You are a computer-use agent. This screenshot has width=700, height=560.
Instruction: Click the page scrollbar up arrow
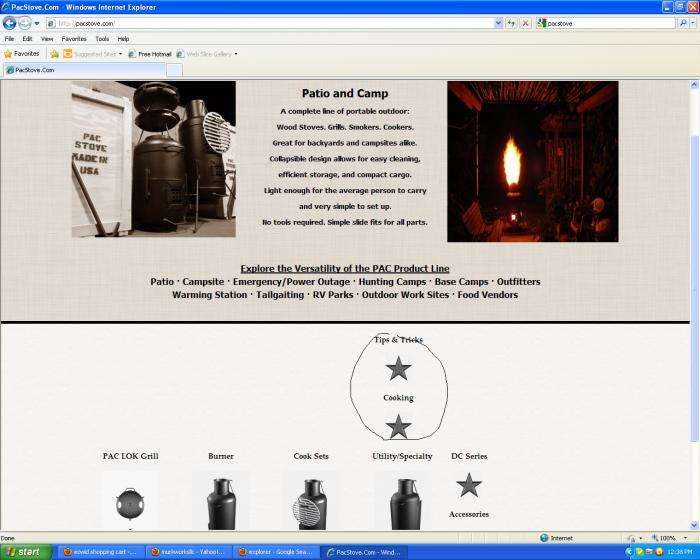point(695,84)
